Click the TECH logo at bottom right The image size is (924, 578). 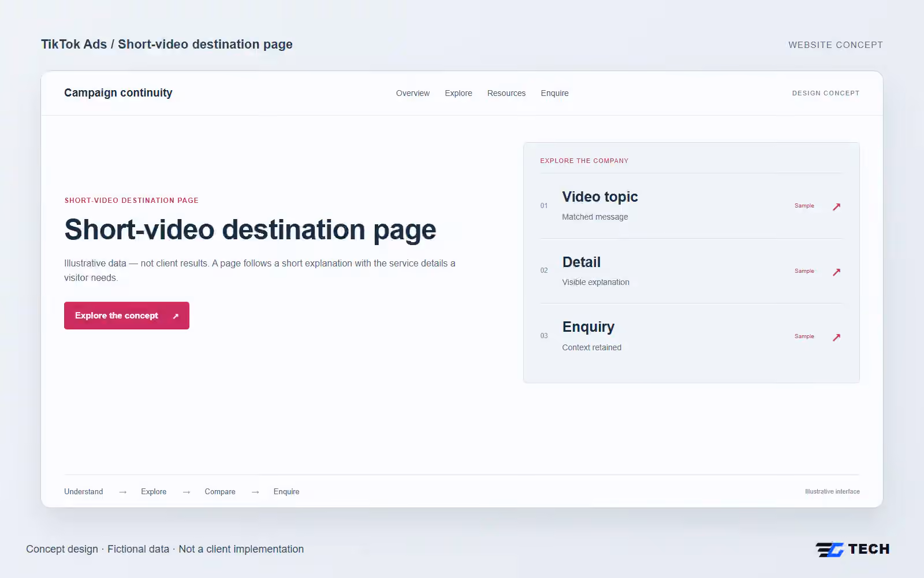(852, 549)
